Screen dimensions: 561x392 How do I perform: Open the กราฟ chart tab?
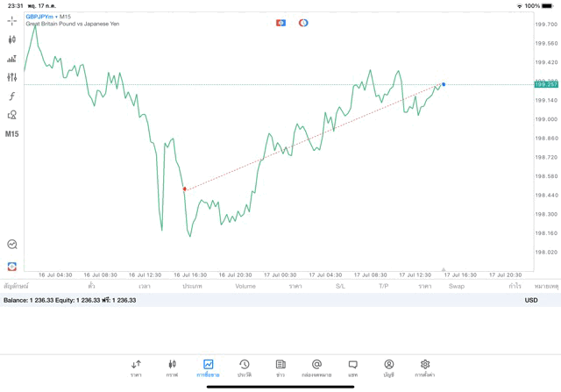tap(172, 368)
